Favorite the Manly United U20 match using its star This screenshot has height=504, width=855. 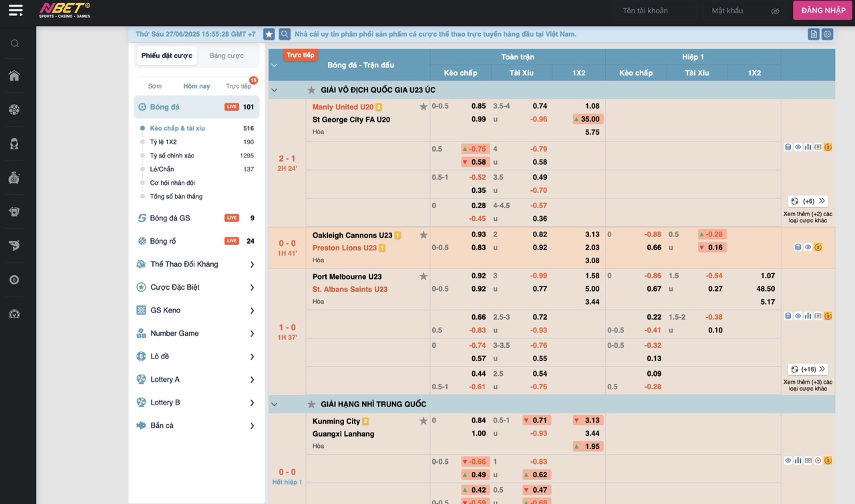pyautogui.click(x=423, y=107)
